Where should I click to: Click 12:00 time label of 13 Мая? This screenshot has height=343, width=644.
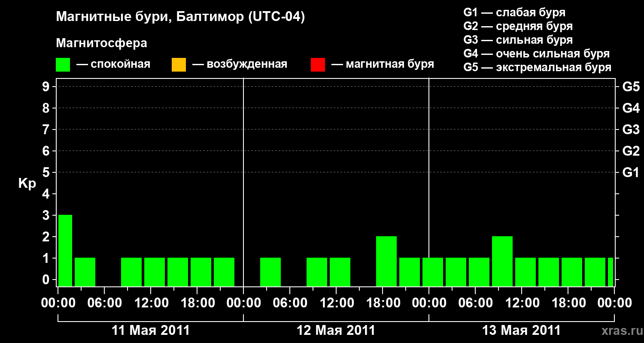(x=522, y=303)
